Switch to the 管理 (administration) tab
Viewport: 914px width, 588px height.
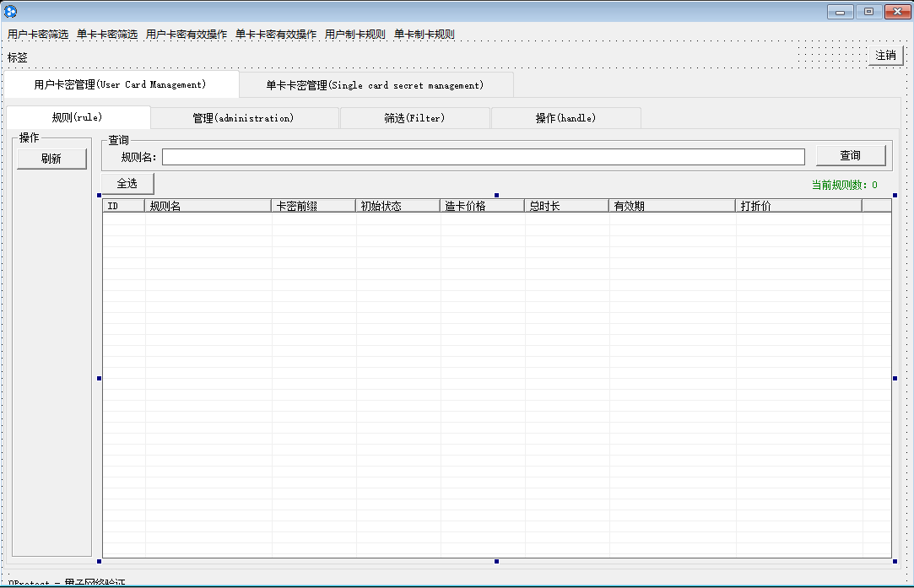pyautogui.click(x=244, y=118)
